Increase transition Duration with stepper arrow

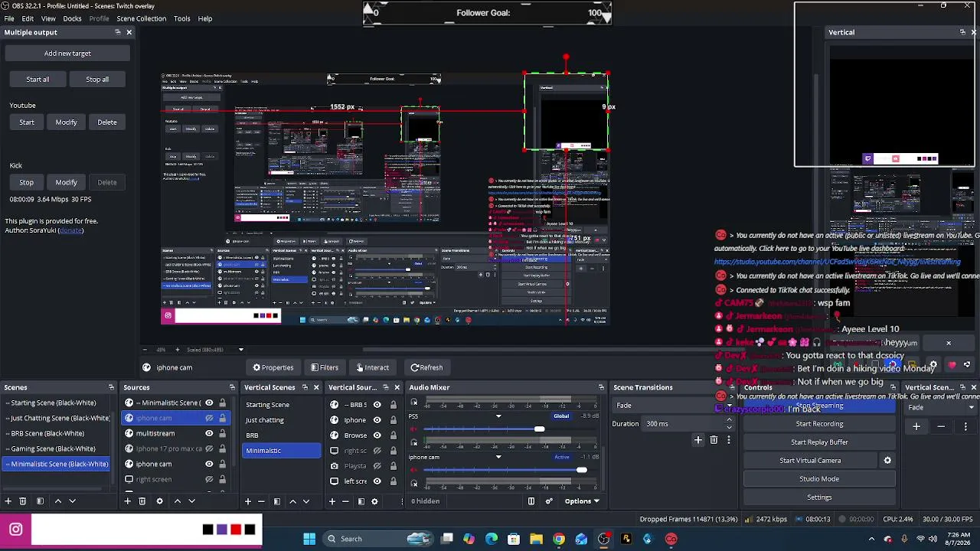coord(730,421)
